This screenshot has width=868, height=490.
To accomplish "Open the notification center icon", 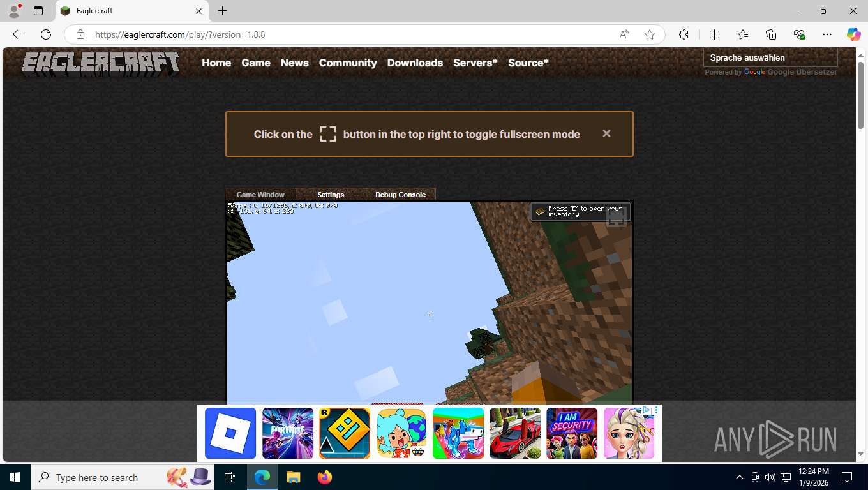I will click(847, 477).
